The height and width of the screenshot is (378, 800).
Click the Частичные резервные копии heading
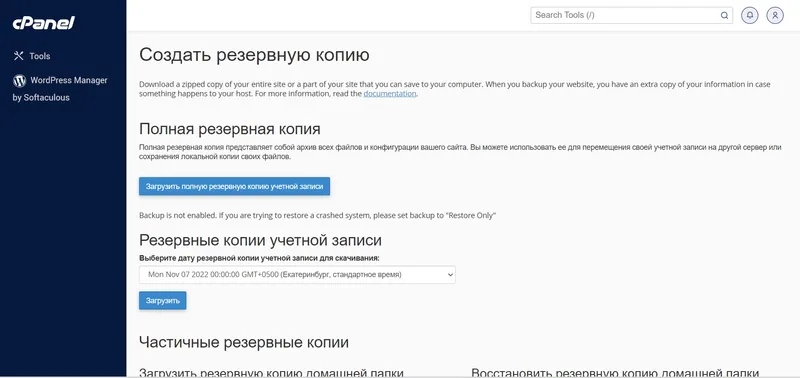(244, 342)
